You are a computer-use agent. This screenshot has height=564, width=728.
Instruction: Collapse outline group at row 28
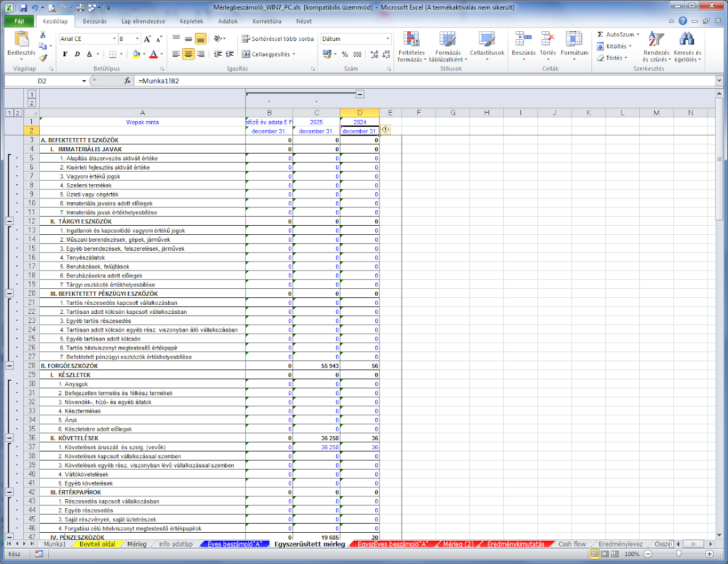tap(9, 366)
